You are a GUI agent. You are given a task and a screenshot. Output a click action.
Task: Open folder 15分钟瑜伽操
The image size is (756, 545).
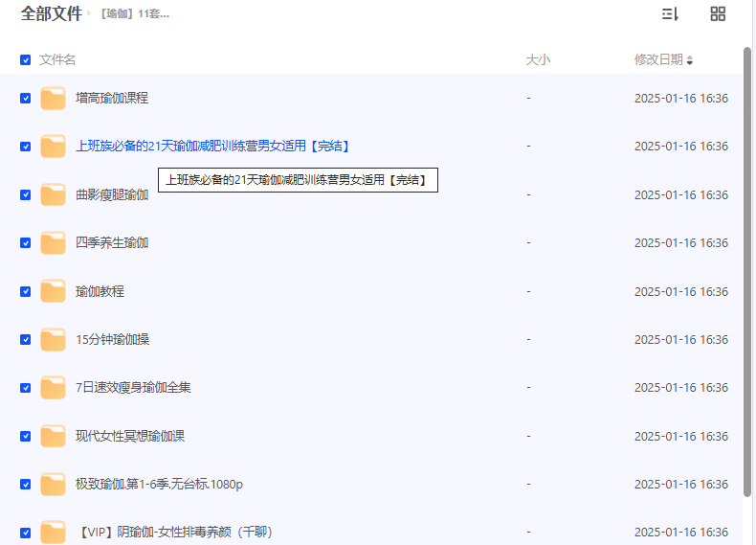[x=112, y=340]
